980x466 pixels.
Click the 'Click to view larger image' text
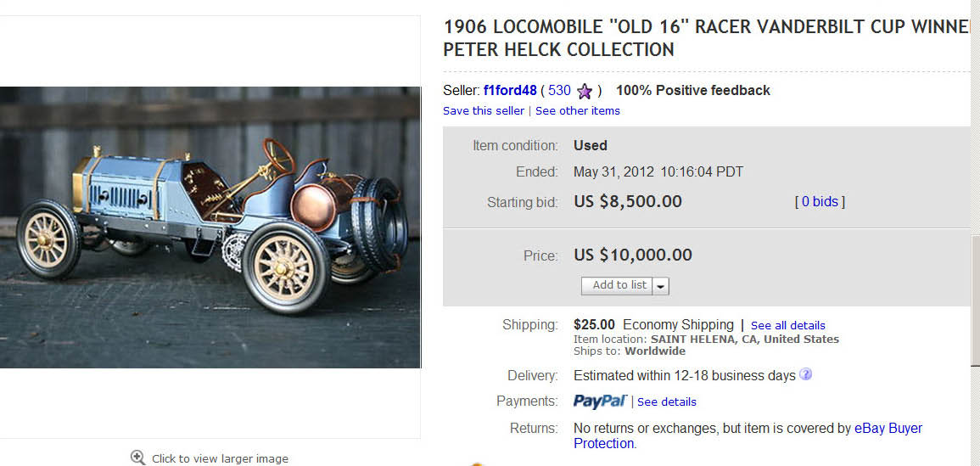[x=220, y=459]
